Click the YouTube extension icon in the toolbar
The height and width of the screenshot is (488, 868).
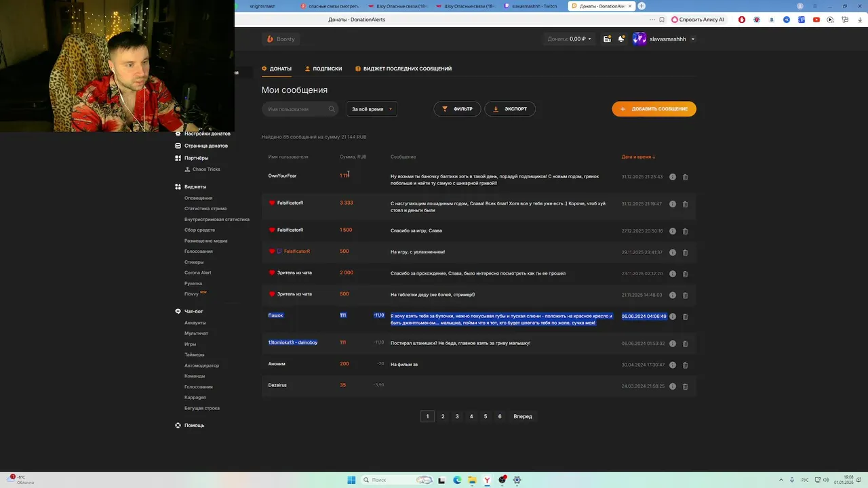[x=816, y=20]
